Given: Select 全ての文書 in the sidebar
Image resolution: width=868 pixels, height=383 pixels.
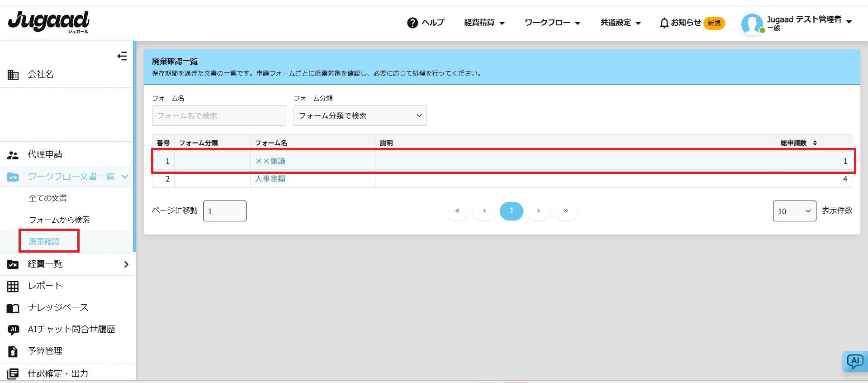Looking at the screenshot, I should pos(47,198).
